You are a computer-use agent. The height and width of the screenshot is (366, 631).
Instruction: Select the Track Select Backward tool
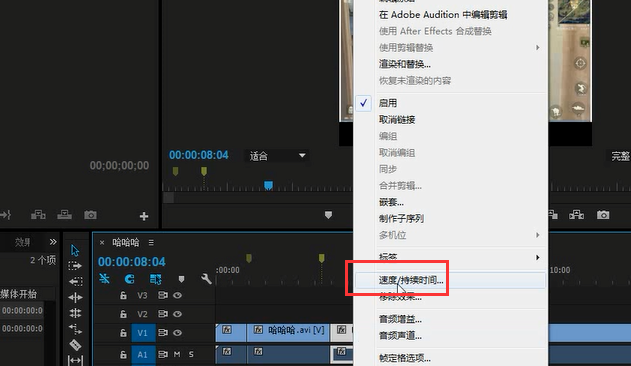75,281
